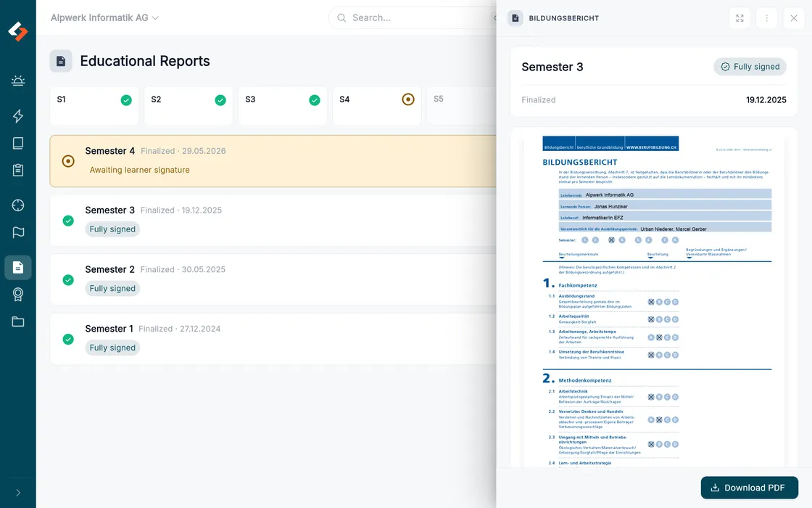Click Fully signed badge under Semester 1

[112, 348]
